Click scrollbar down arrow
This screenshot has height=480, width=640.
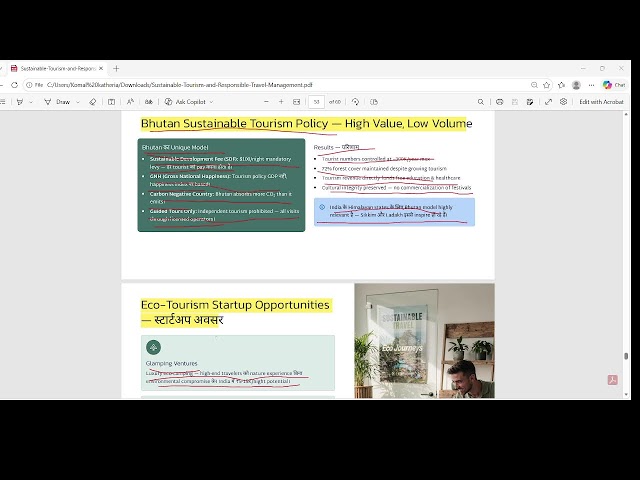click(626, 394)
